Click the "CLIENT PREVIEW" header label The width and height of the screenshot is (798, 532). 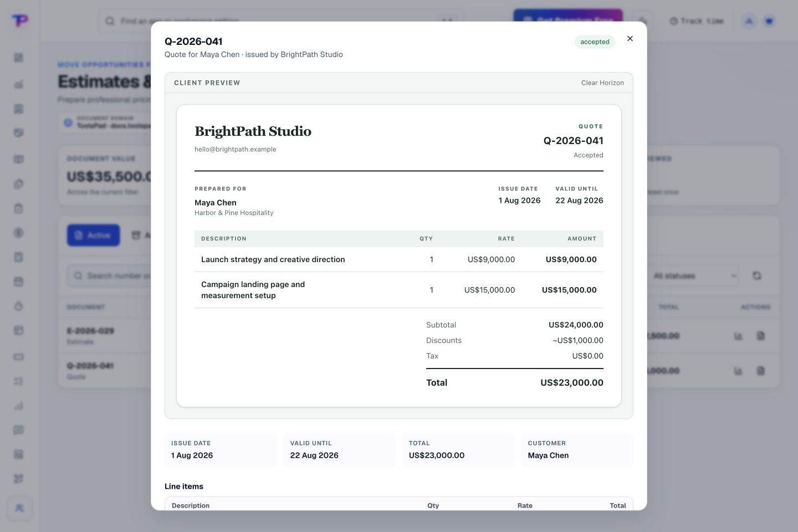(x=207, y=83)
